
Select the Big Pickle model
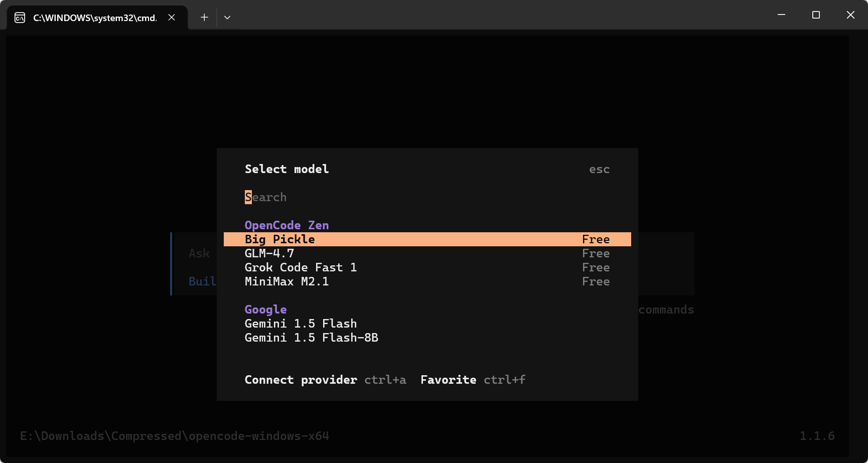coord(279,239)
